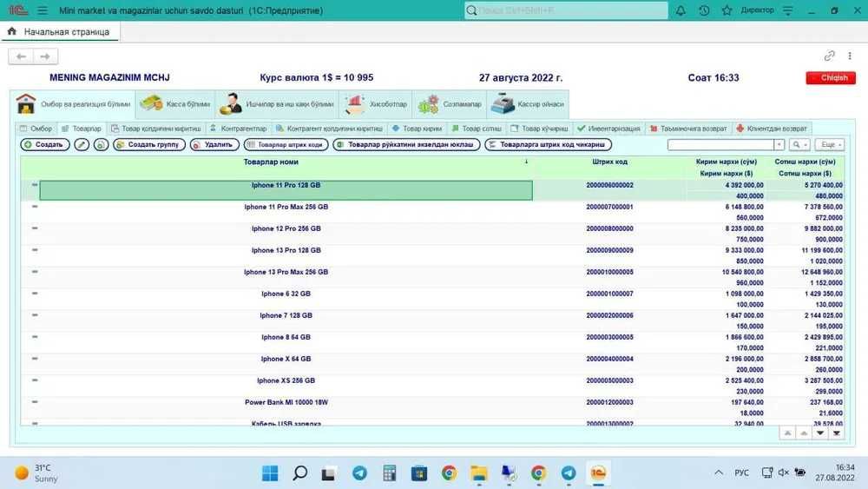
Task: Click the Создать button
Action: coord(45,144)
